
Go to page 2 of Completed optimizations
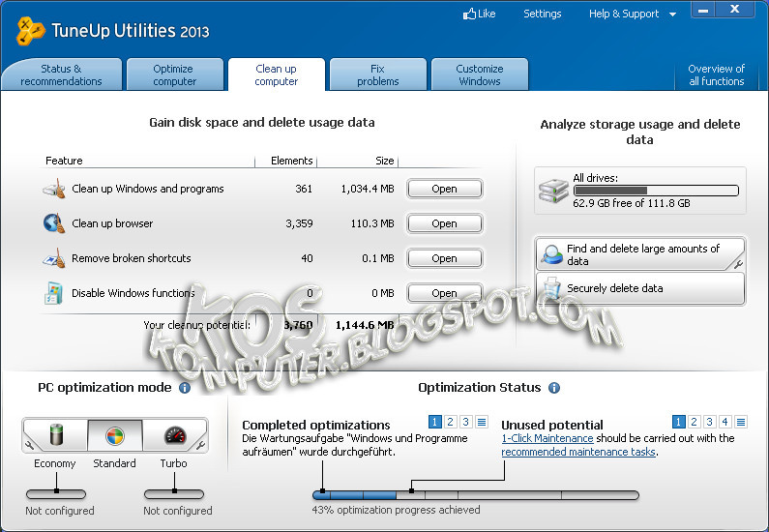click(450, 422)
